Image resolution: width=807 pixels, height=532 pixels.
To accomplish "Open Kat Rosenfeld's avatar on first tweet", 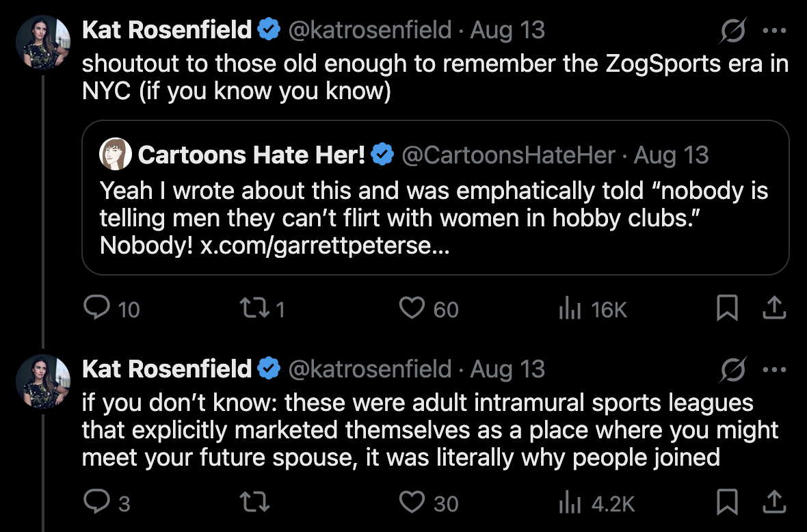I will click(43, 42).
